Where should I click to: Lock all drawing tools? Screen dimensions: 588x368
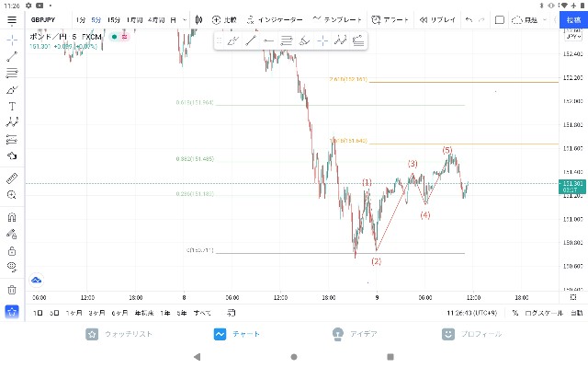12,251
